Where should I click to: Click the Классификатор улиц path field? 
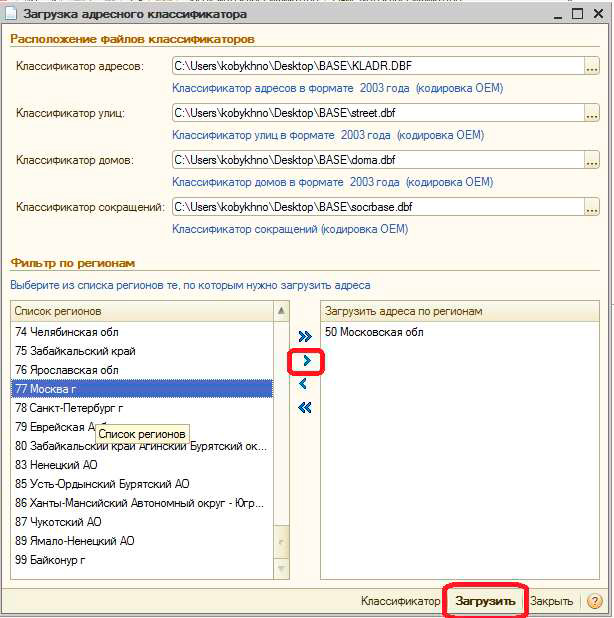[x=376, y=113]
